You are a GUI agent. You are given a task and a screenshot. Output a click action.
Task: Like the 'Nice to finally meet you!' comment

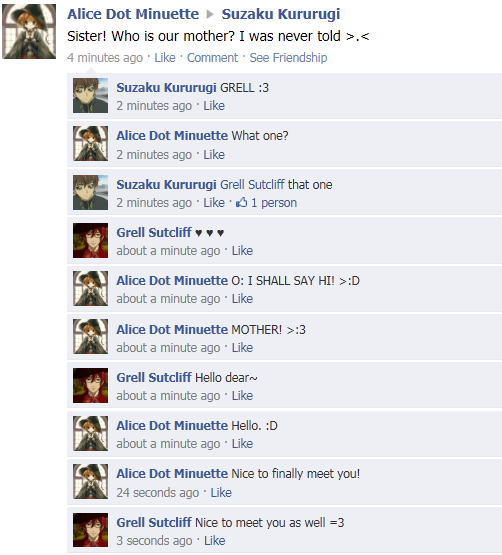(x=221, y=492)
